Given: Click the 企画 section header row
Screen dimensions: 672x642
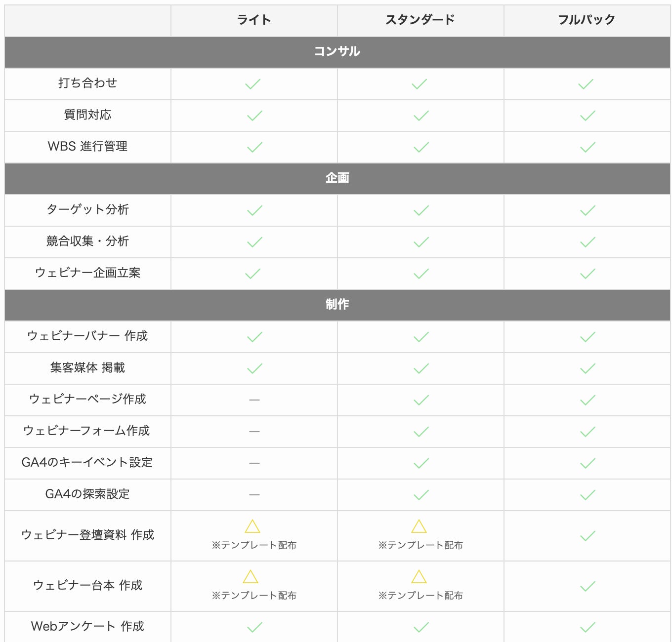Looking at the screenshot, I should click(x=337, y=178).
